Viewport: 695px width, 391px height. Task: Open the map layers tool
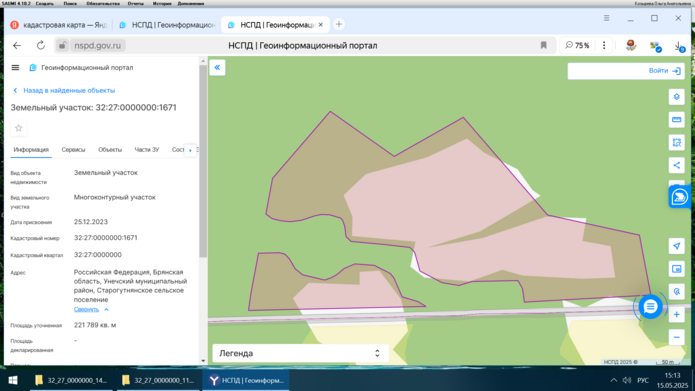point(676,97)
